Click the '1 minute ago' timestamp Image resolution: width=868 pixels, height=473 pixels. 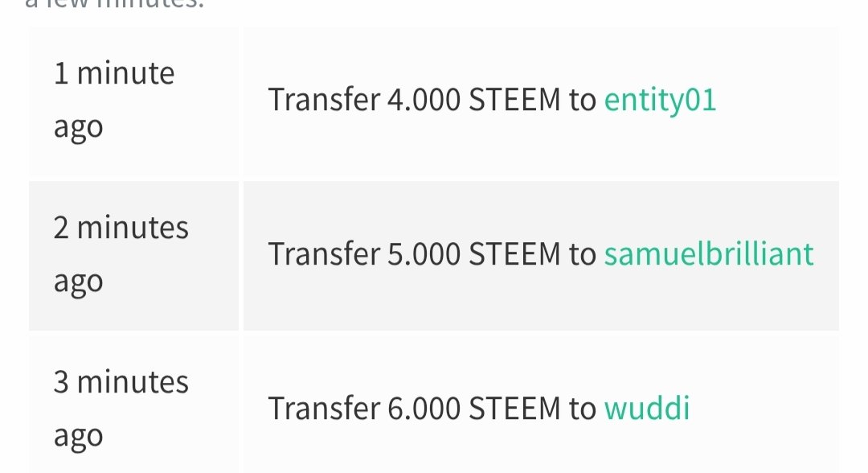114,101
